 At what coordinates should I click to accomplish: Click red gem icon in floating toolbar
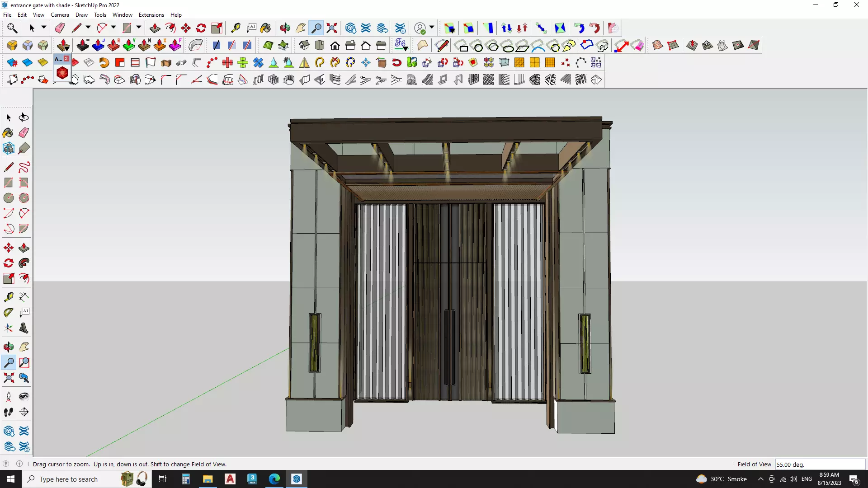(62, 73)
